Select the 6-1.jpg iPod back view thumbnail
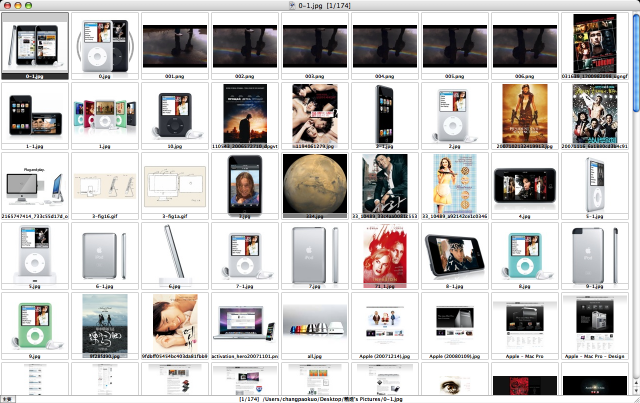 click(105, 256)
